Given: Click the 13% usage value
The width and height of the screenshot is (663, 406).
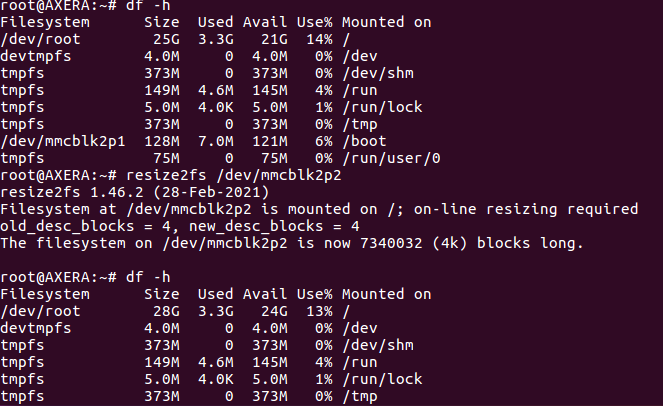Looking at the screenshot, I should [319, 311].
